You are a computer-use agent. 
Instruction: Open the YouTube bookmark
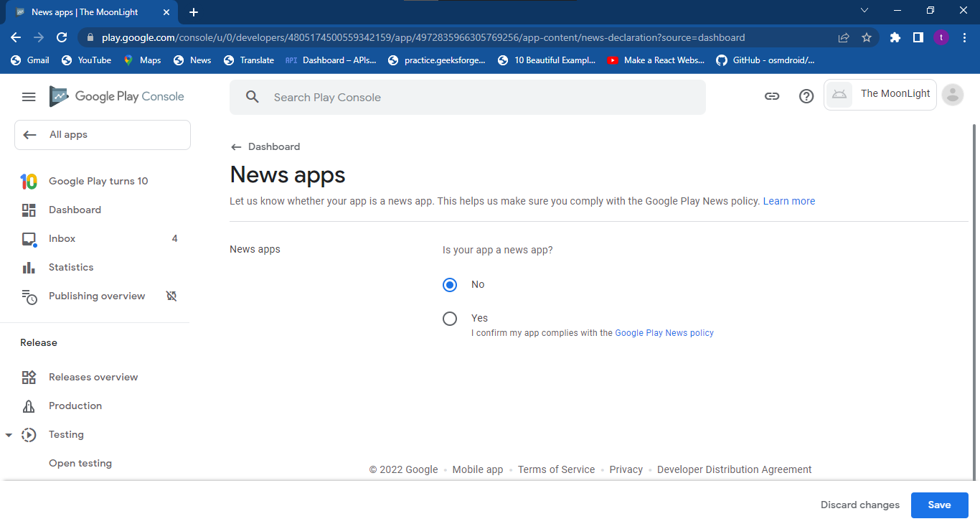pos(86,60)
